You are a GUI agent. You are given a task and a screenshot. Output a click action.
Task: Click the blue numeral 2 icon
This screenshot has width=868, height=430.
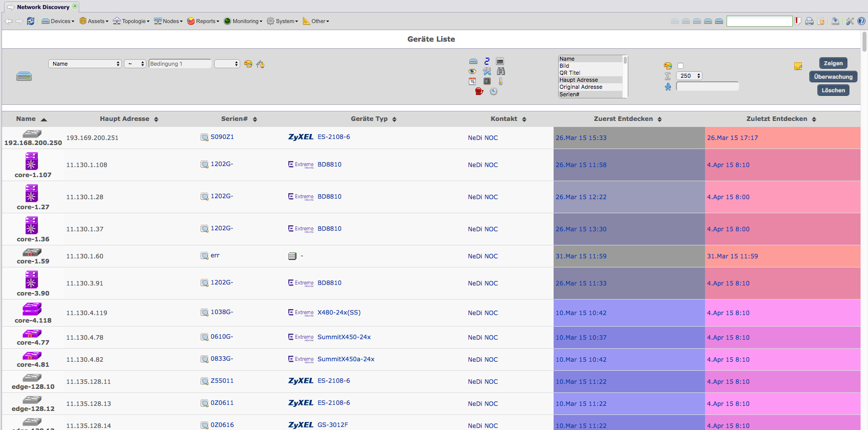487,61
